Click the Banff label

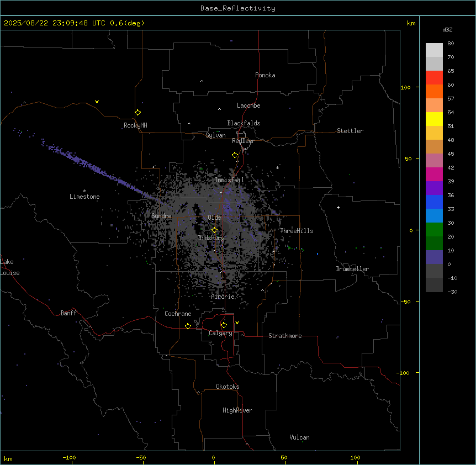point(68,313)
